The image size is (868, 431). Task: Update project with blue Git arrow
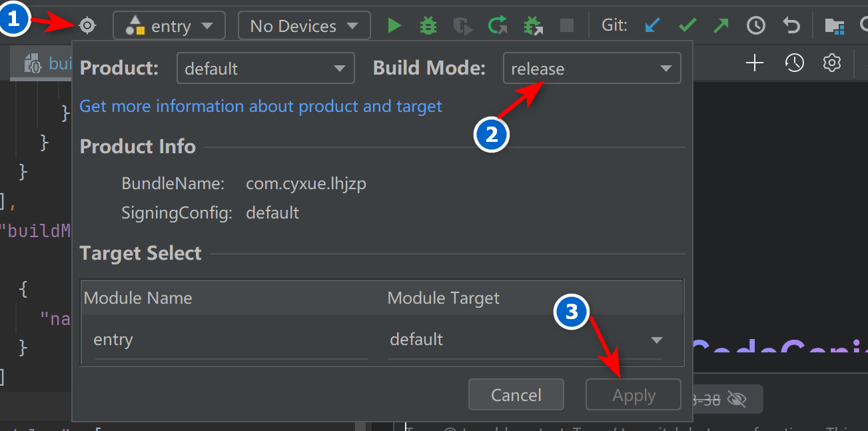(x=653, y=26)
